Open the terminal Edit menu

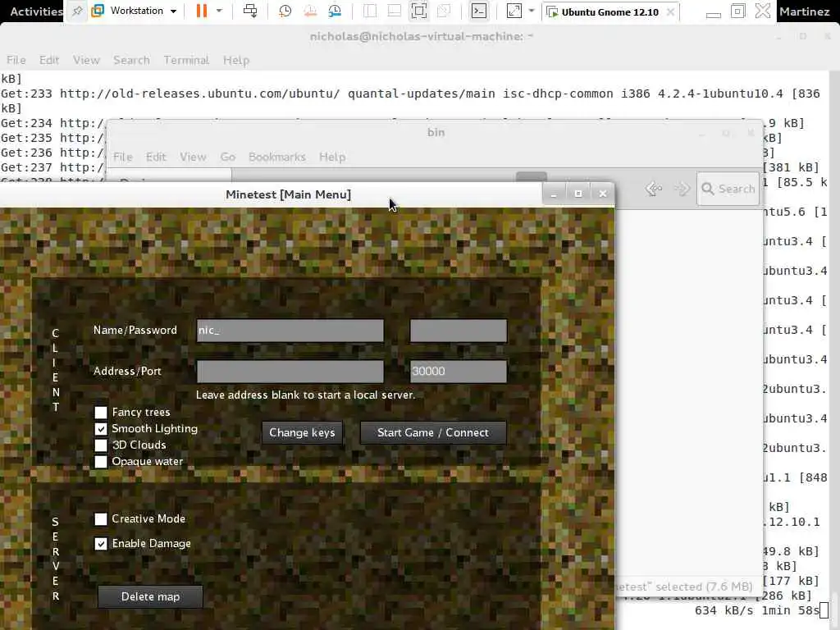coord(48,60)
